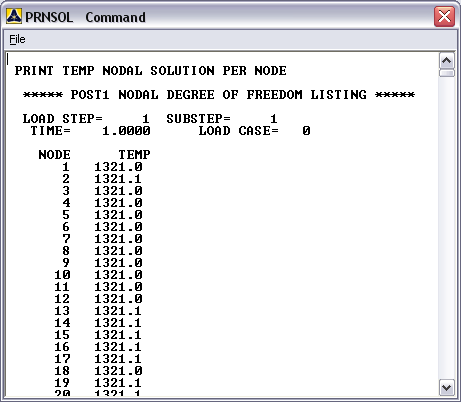Screen dimensions: 461x402
Task: Click the LOAD CASE= 0 text
Action: 254,131
